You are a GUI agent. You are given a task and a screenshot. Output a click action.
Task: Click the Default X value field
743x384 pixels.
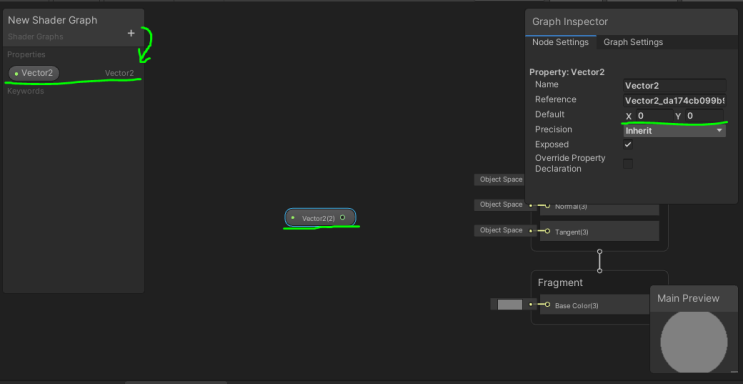[x=654, y=116]
